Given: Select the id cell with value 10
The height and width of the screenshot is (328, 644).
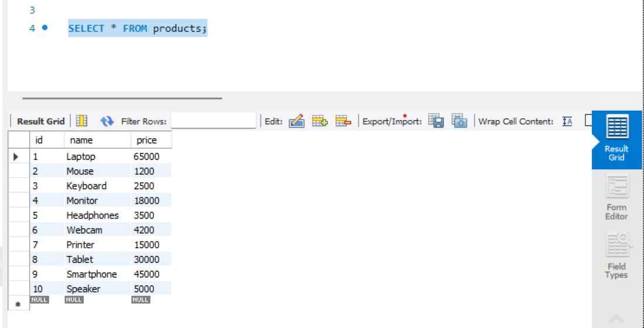Looking at the screenshot, I should pos(47,289).
